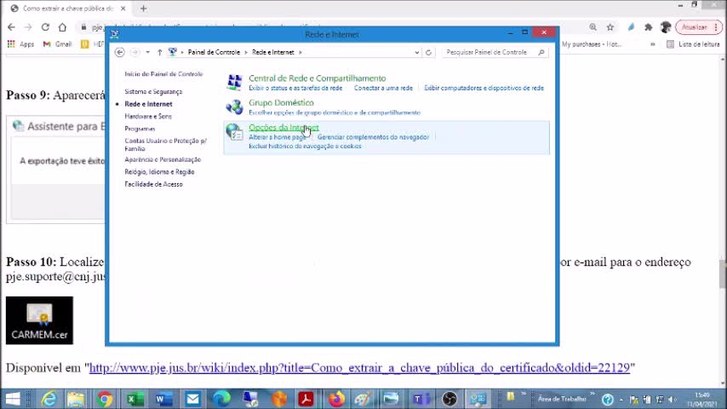Open 'Sistema e Segurança' in sidebar
Viewport: 727px width, 409px height.
pyautogui.click(x=153, y=92)
